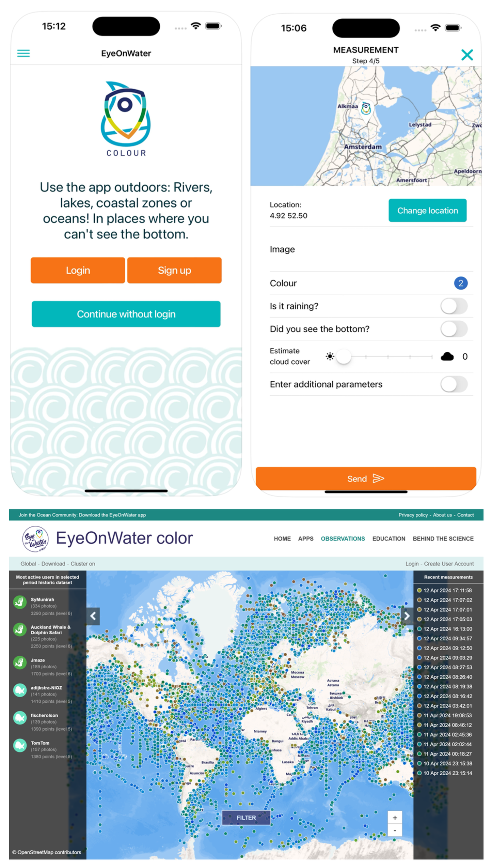Open the hamburger menu in EyeOnWater app
This screenshot has height=868, width=492.
tap(23, 53)
